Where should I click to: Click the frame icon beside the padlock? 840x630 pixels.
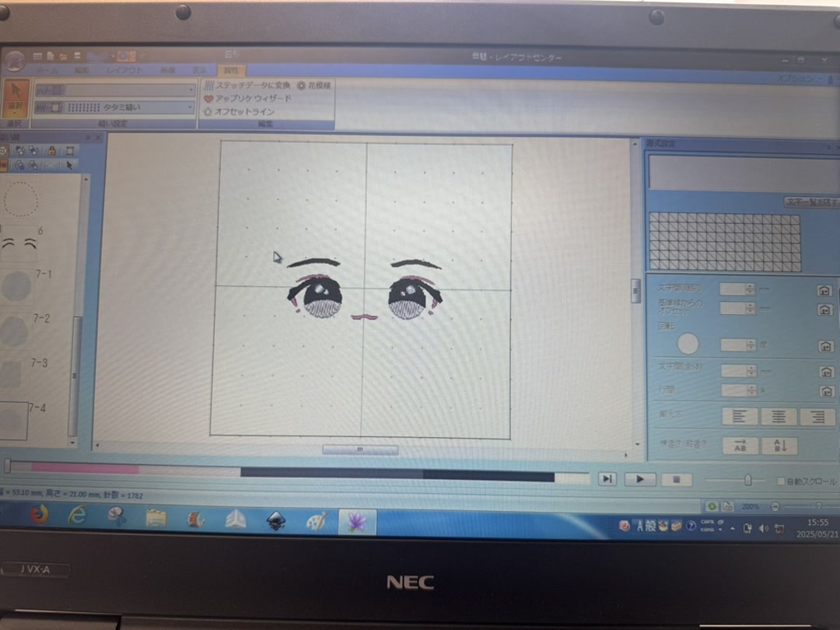coord(70,151)
